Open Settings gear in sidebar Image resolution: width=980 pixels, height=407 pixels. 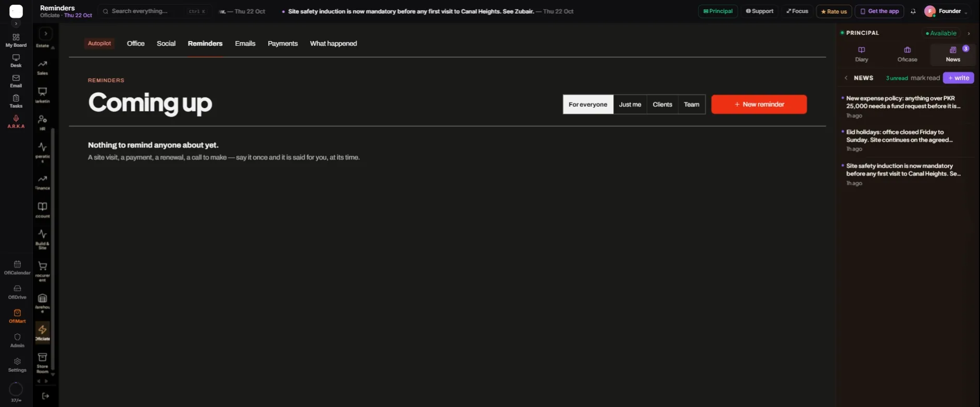tap(17, 365)
